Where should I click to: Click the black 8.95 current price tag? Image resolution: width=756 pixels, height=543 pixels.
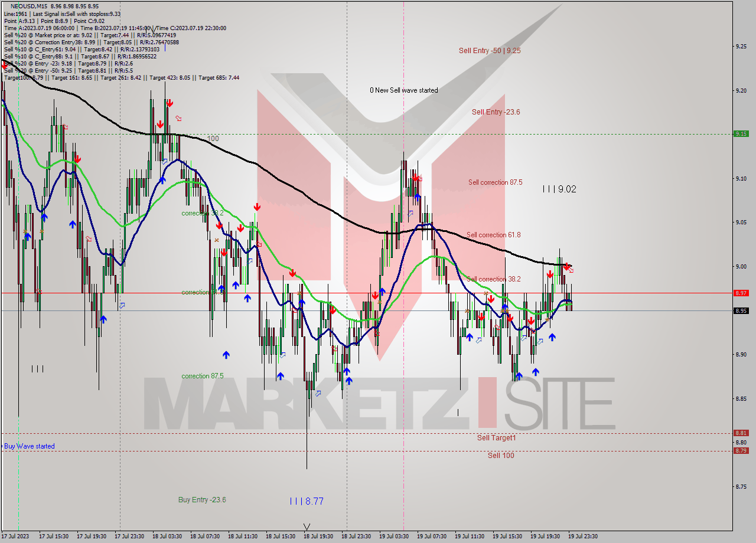pos(741,310)
